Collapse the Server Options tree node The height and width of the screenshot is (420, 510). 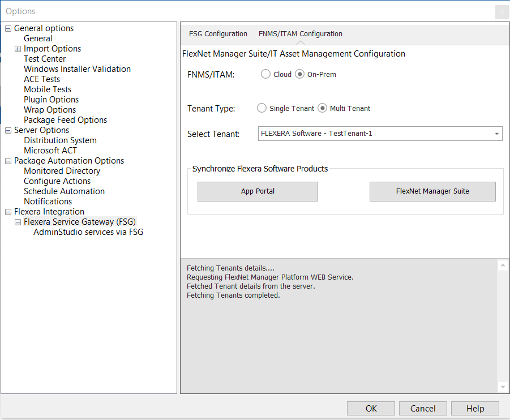(x=7, y=130)
